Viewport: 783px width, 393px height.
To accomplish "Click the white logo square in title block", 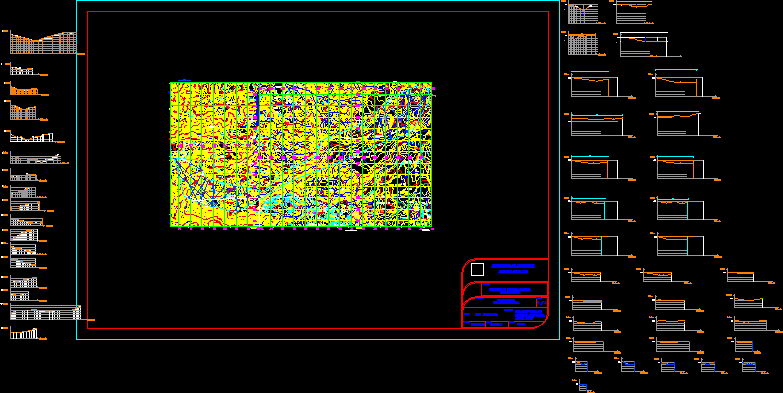I will point(477,270).
